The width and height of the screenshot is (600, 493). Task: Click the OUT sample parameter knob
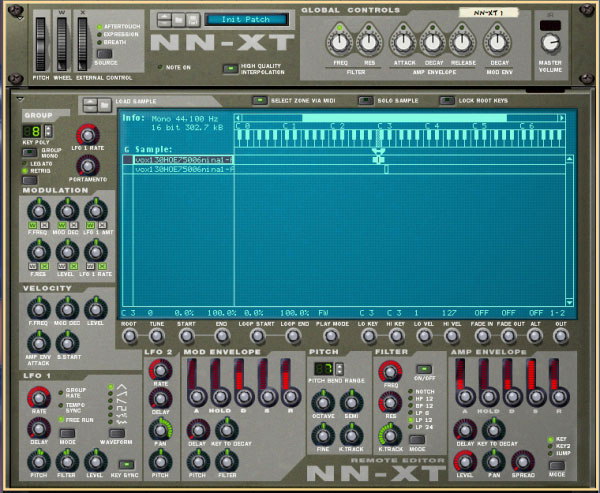tap(561, 336)
